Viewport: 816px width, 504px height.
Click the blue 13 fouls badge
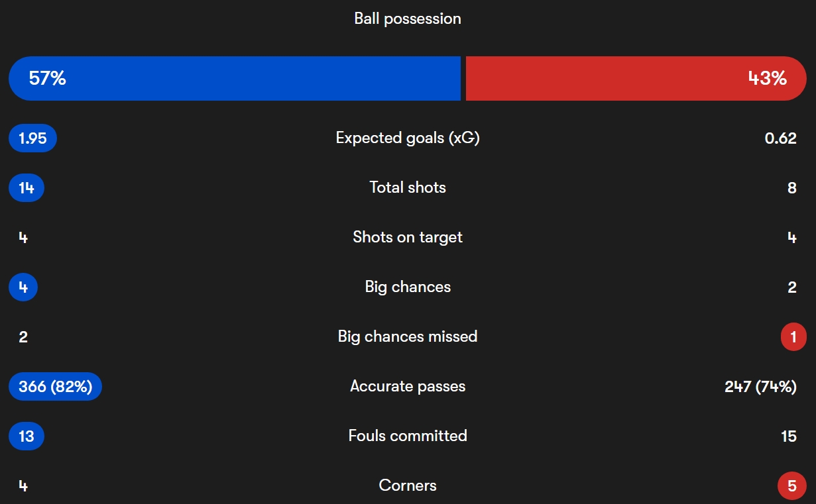tap(27, 436)
